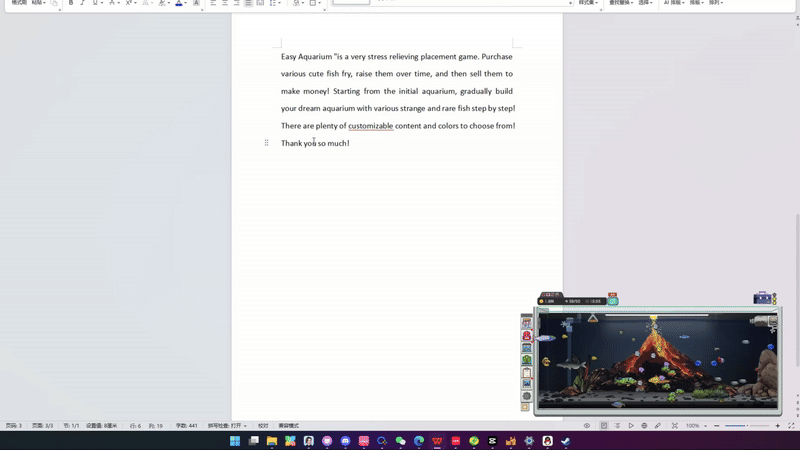Open the clipboard tasks icon in aquarium

click(526, 372)
